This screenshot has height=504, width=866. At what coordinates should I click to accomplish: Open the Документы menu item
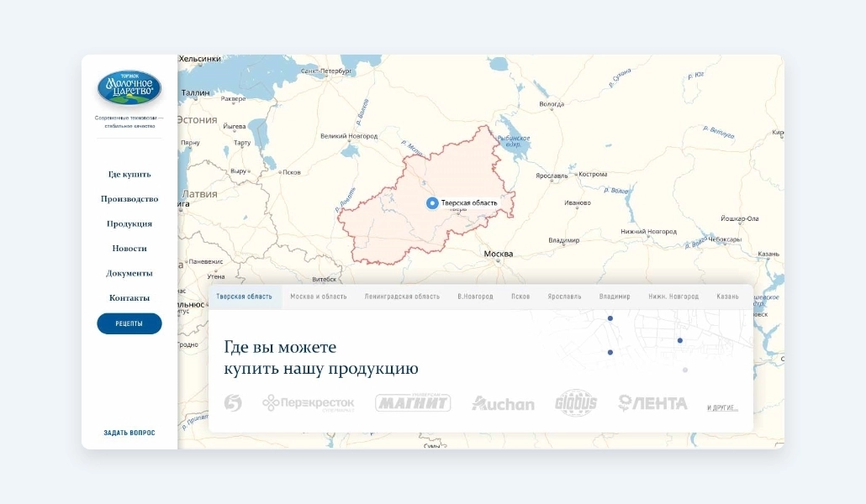[129, 273]
